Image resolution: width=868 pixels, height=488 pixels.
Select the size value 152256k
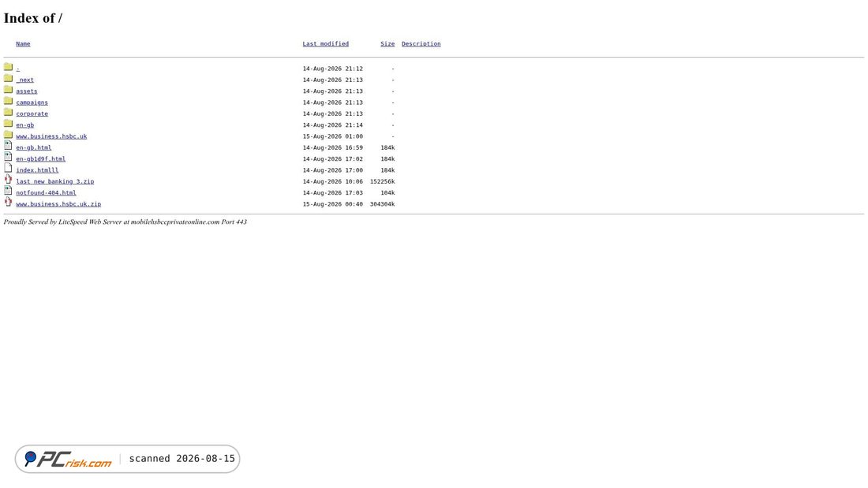(x=383, y=181)
